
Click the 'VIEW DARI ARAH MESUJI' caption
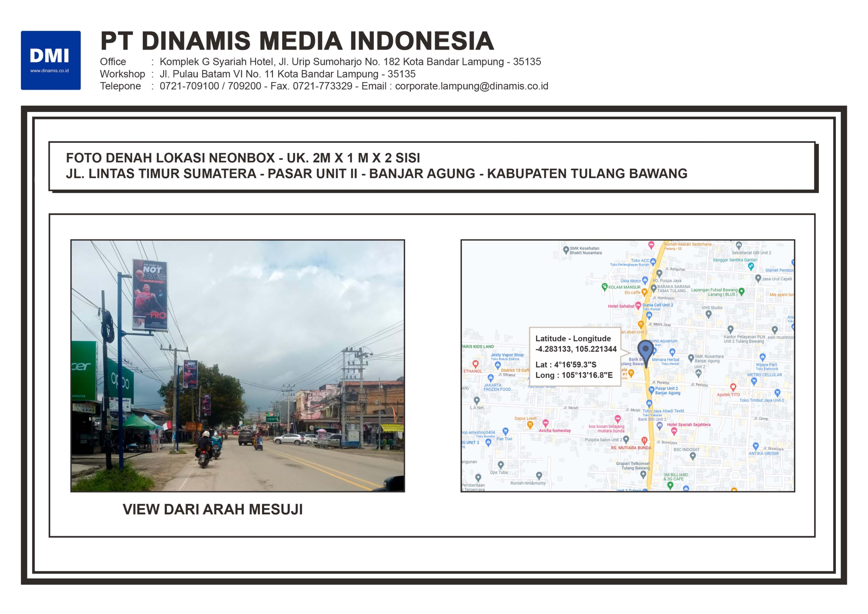coord(213,509)
